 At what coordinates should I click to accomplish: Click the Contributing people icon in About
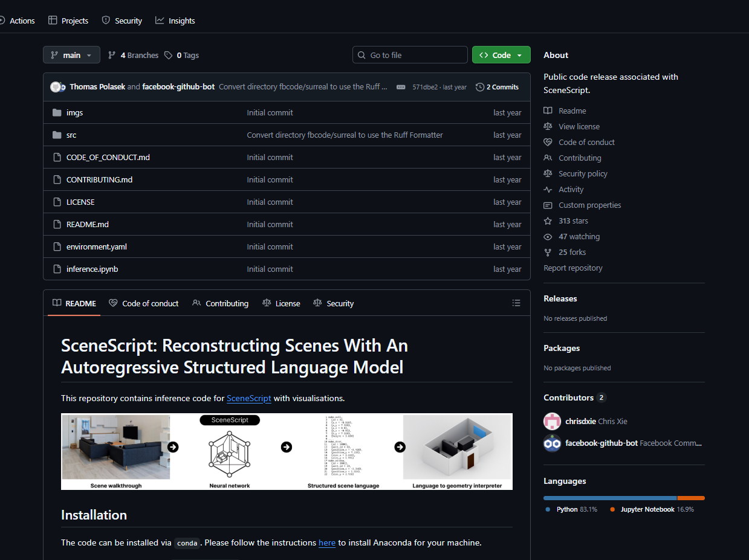click(x=548, y=158)
